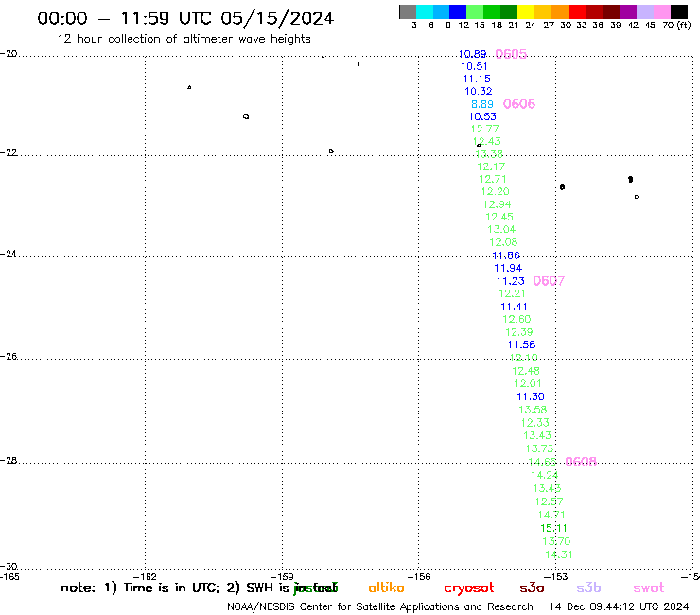Click the wave height value 10.51

point(474,66)
